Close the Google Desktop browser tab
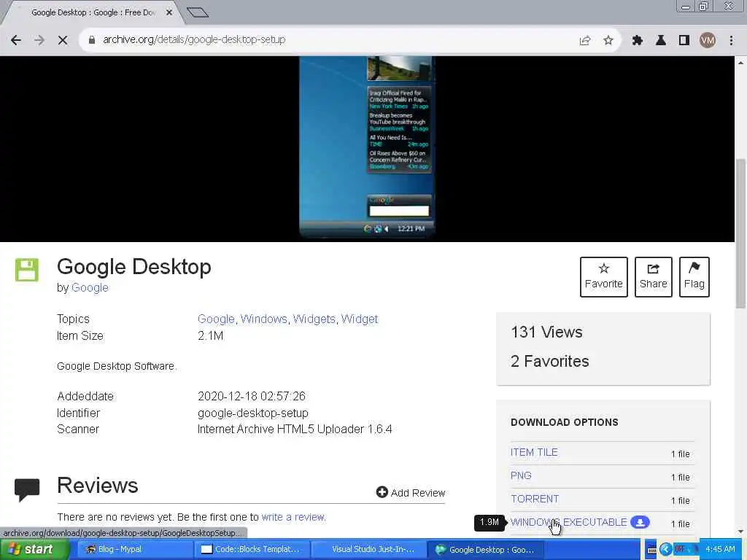Image resolution: width=747 pixels, height=560 pixels. [x=169, y=12]
